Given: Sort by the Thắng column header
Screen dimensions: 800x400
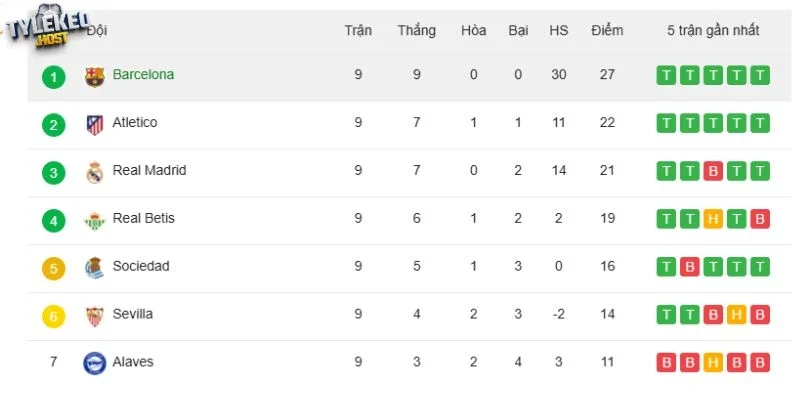Looking at the screenshot, I should pyautogui.click(x=417, y=31).
